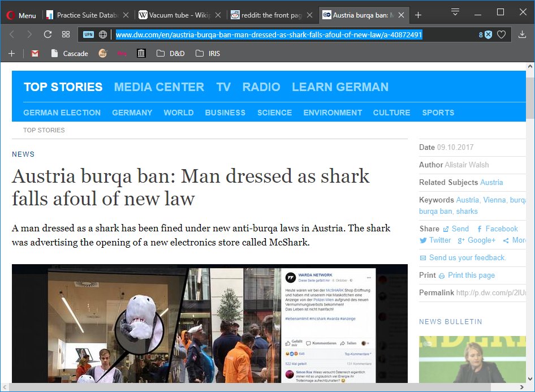Viewport: 535px width, 392px height.
Task: Open the ad blocker shield icon
Action: click(488, 35)
